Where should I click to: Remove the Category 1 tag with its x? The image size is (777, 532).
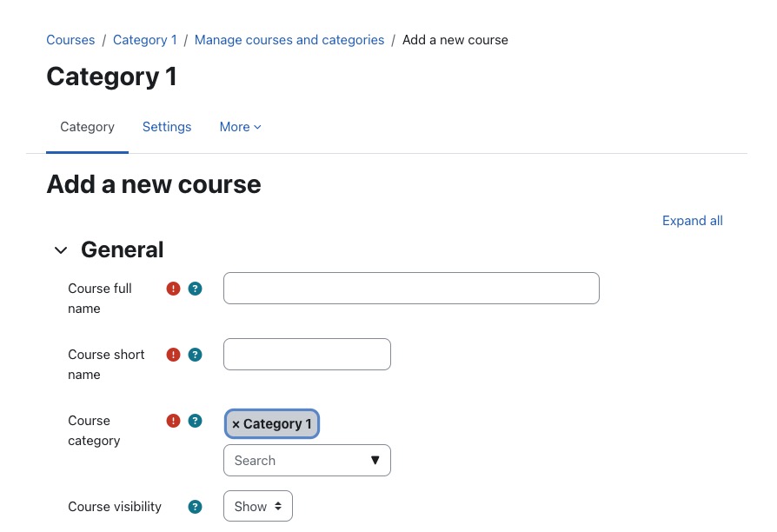coord(236,423)
